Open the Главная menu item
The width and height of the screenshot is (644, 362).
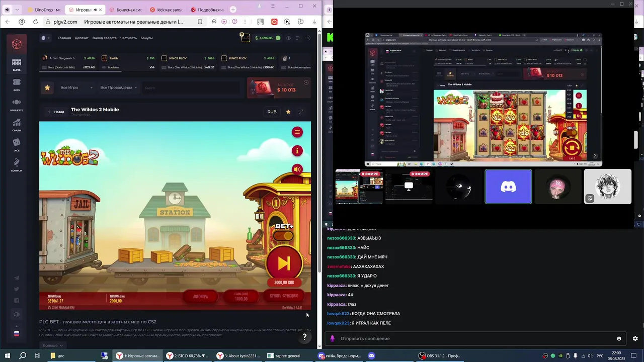pos(64,38)
